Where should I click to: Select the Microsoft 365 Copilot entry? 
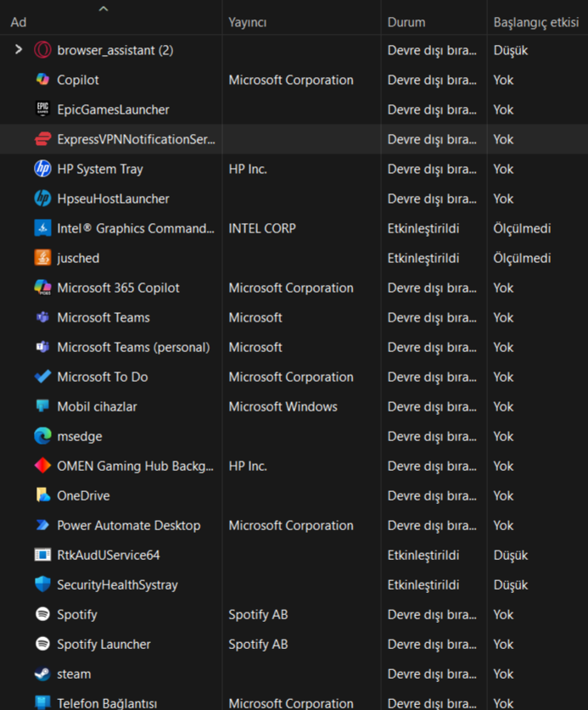[118, 288]
